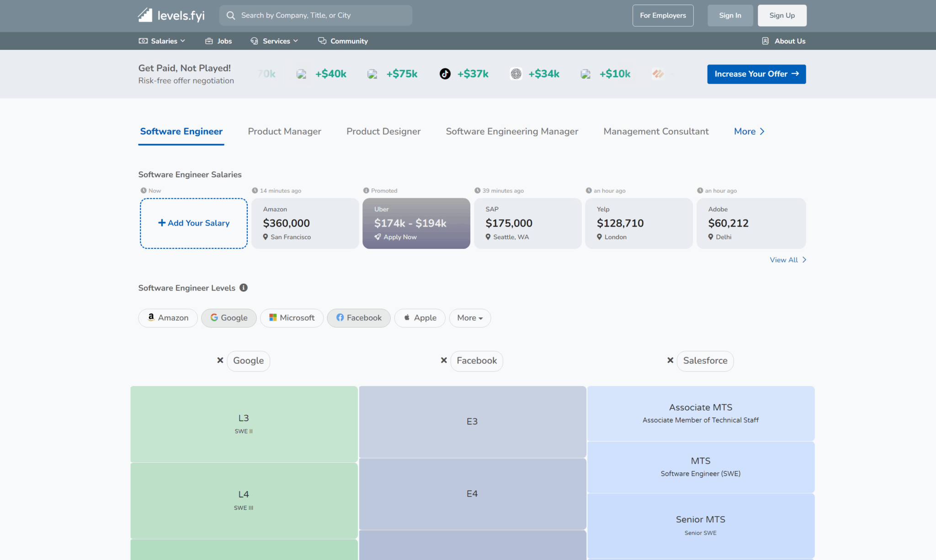Switch to Management Consultant tab
This screenshot has height=560, width=936.
(656, 132)
